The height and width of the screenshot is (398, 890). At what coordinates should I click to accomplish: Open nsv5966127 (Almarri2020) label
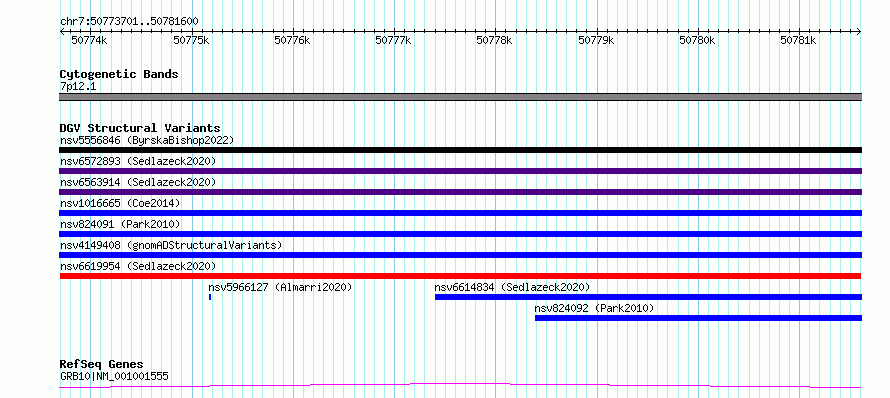(280, 287)
